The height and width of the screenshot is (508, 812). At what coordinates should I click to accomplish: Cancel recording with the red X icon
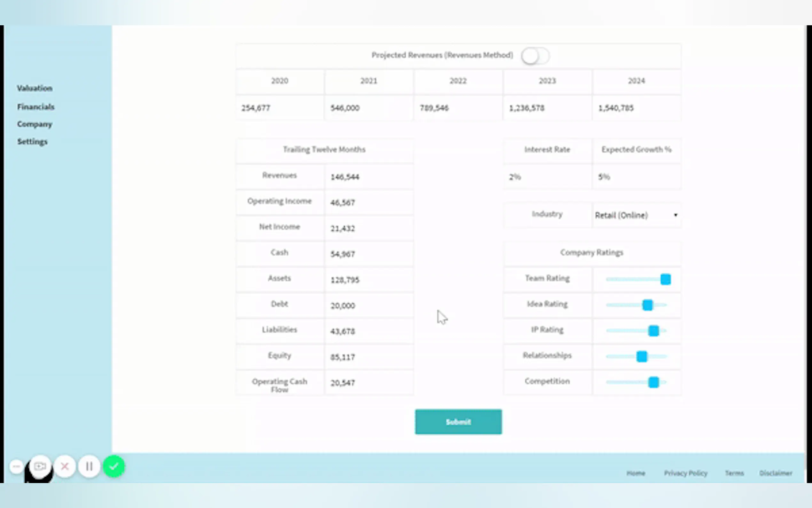tap(65, 466)
